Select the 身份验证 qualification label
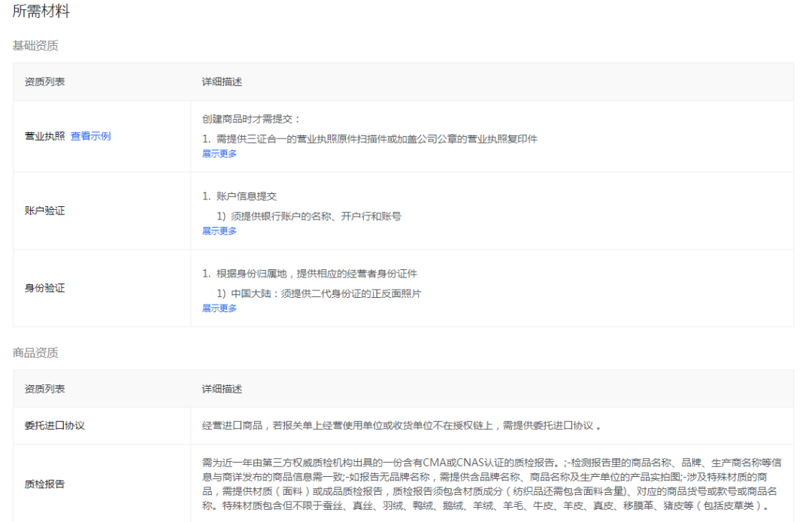Screen dimensions: 812x522 click(x=44, y=288)
